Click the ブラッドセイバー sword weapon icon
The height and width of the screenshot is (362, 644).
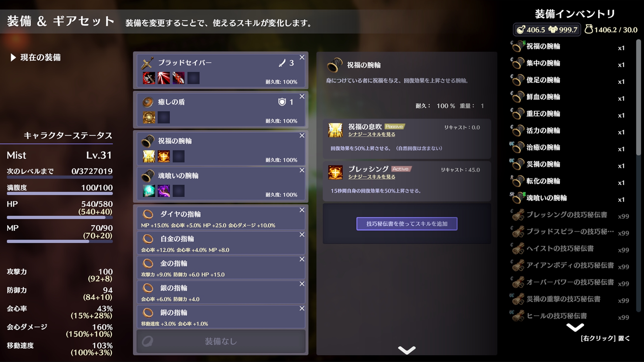coord(148,63)
